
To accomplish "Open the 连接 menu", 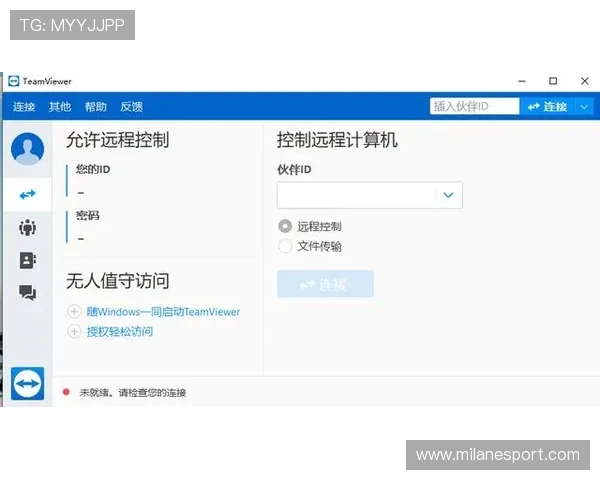I will pyautogui.click(x=24, y=106).
